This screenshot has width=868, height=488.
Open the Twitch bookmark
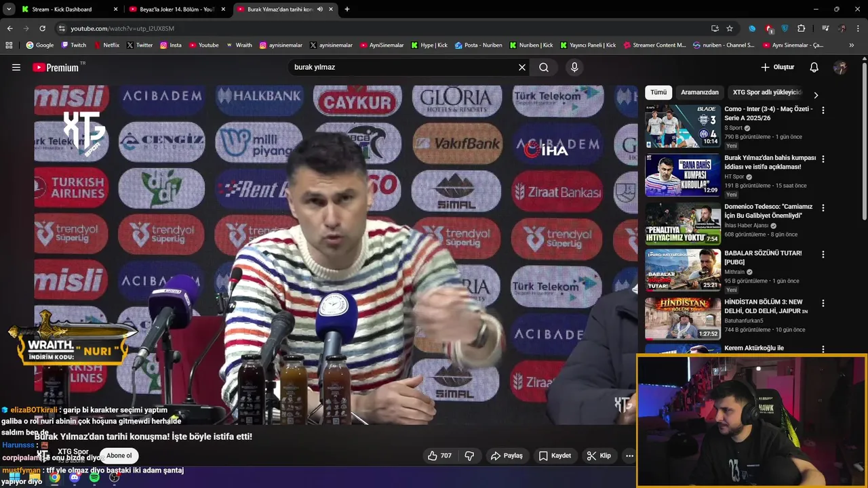74,45
